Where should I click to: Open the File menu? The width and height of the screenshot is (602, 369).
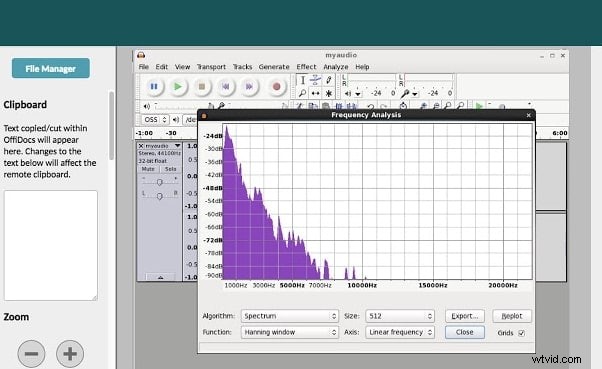coord(144,67)
